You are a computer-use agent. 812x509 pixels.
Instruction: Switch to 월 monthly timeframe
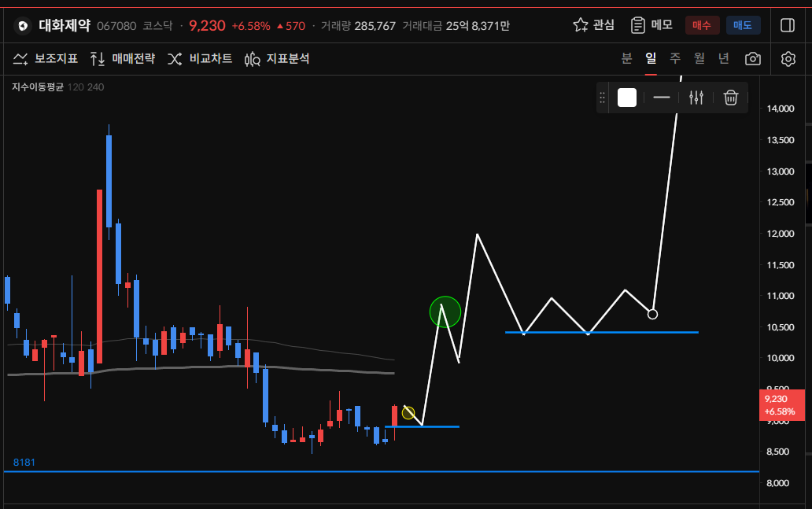[699, 58]
